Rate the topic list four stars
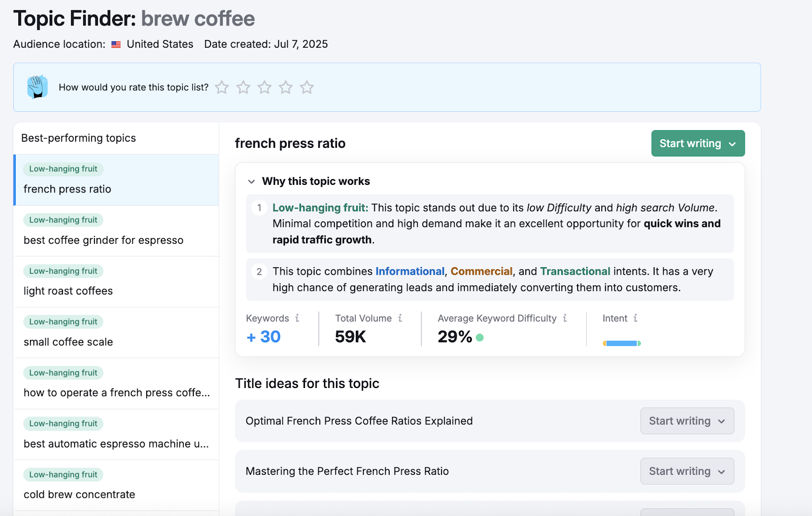This screenshot has height=516, width=812. coord(286,87)
